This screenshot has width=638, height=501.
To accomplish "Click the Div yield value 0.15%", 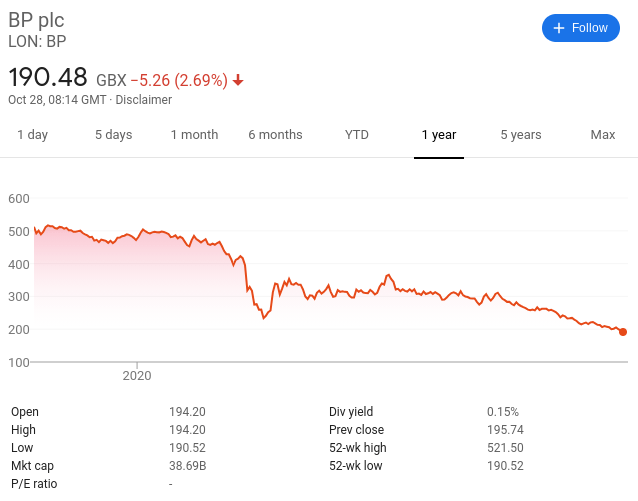I will (503, 412).
